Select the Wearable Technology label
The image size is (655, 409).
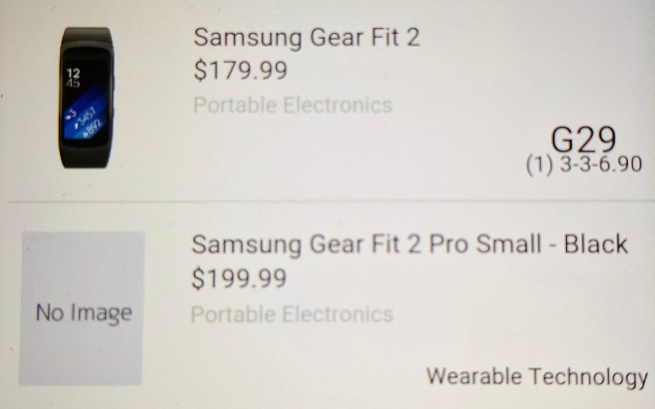pos(537,376)
